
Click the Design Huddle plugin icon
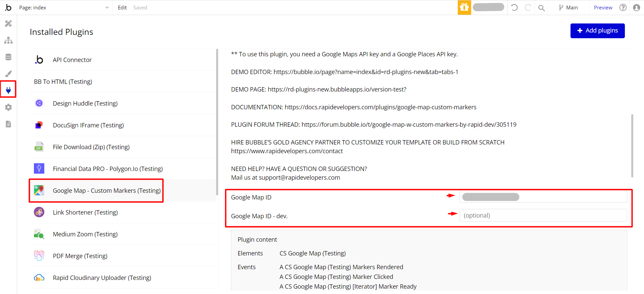tap(39, 103)
